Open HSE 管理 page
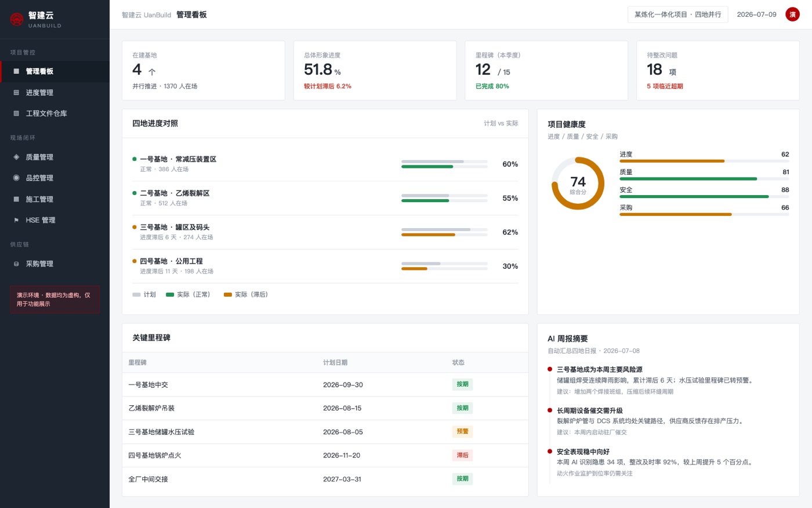 tap(55, 220)
